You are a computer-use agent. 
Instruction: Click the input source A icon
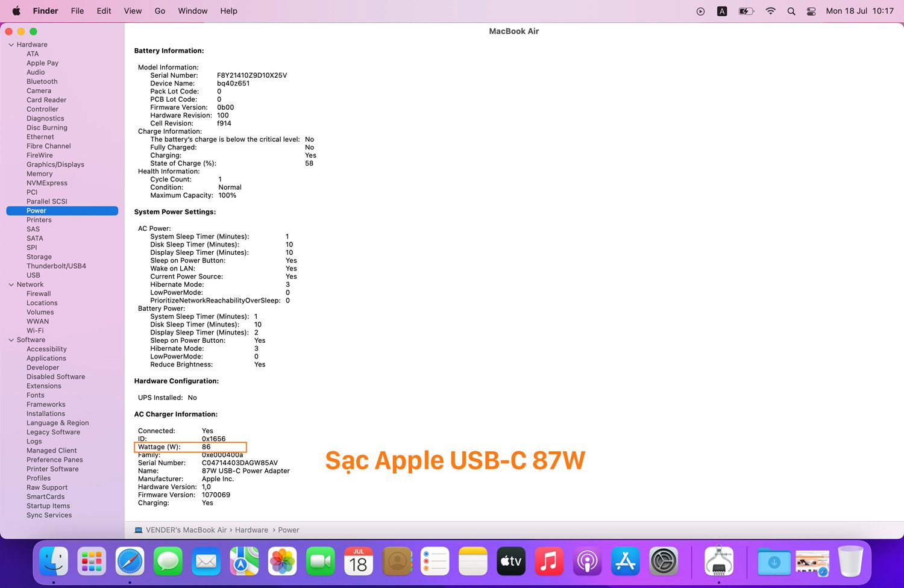[722, 11]
